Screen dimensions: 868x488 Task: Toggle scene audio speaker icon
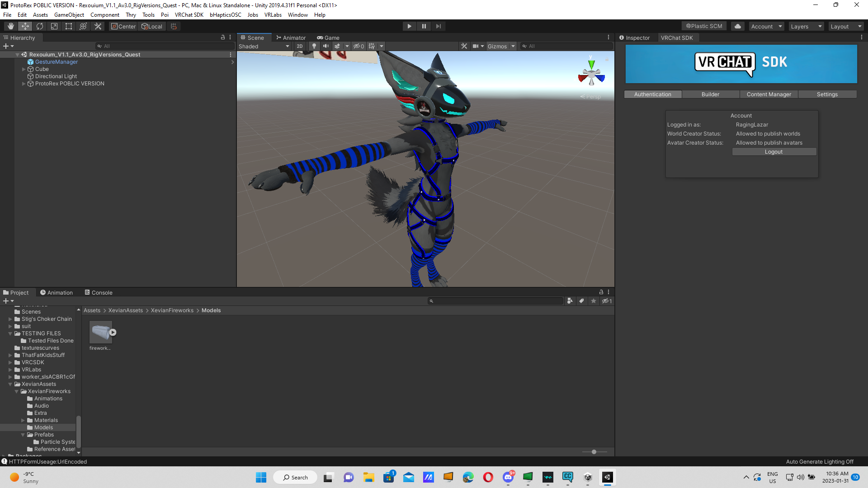click(326, 46)
